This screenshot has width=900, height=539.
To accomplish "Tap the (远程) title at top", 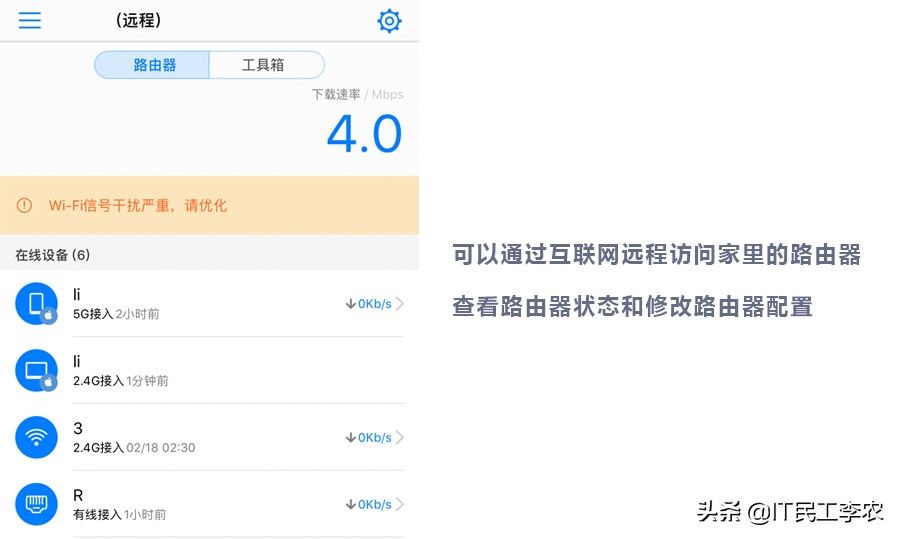I will click(x=139, y=21).
